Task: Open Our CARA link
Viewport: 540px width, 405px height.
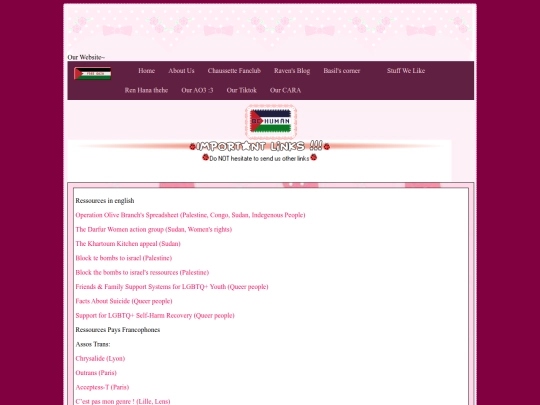Action: [x=285, y=90]
